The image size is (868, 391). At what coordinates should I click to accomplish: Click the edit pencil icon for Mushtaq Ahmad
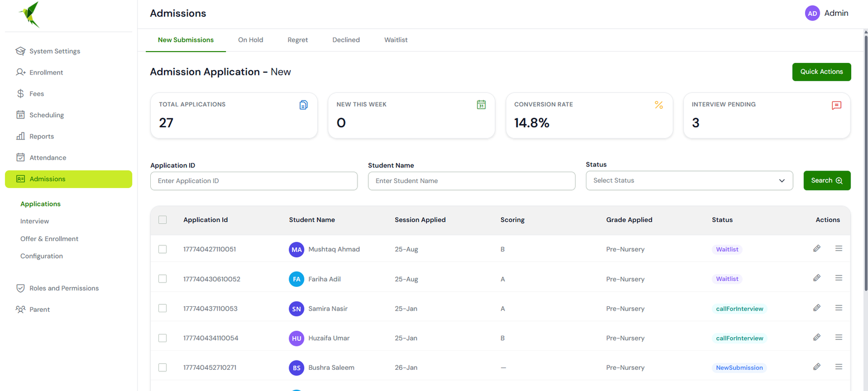816,248
